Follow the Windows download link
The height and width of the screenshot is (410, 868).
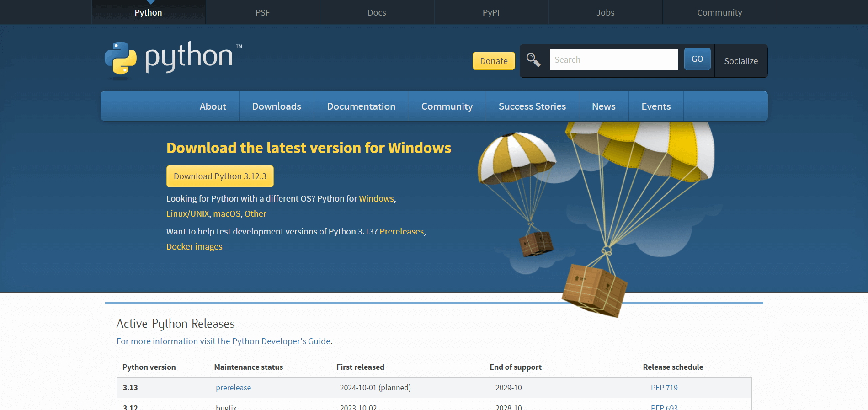376,198
